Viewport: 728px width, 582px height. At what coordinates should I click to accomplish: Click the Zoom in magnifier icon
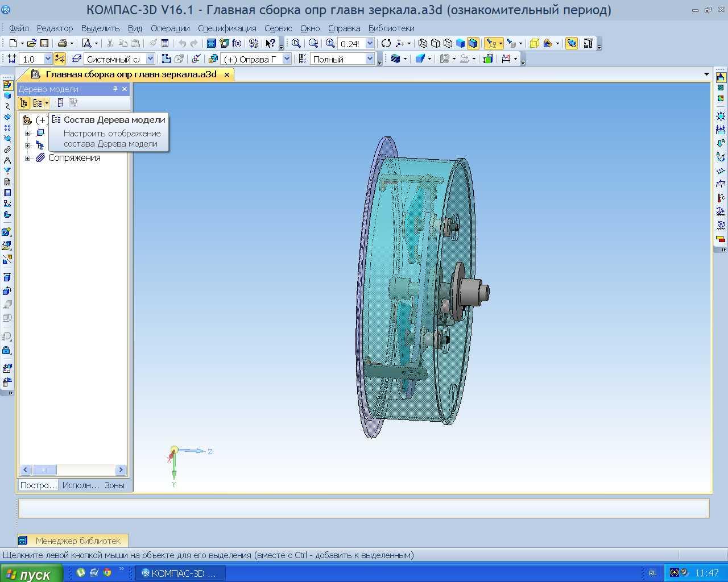330,43
